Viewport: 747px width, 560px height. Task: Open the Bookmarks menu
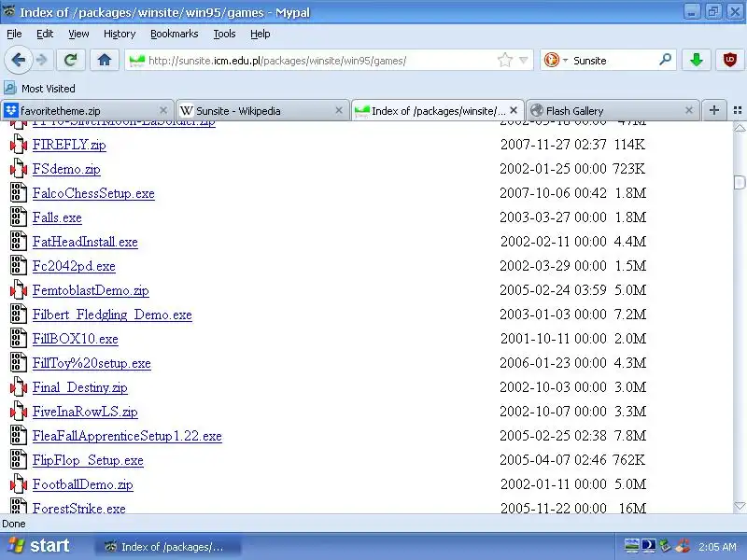[x=175, y=34]
